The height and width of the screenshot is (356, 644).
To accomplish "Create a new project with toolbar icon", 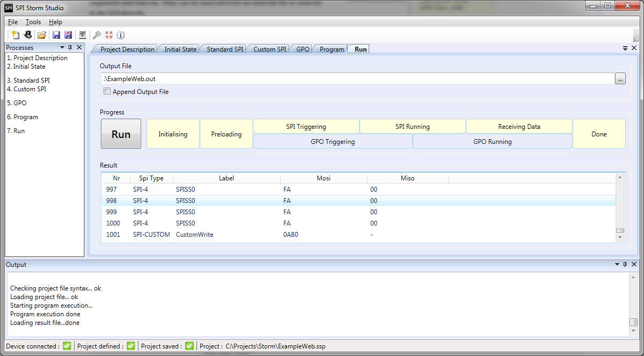I will coord(16,35).
